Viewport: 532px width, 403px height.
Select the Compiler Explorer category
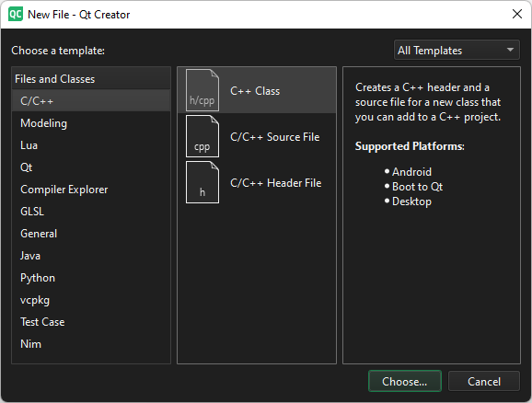(x=91, y=189)
